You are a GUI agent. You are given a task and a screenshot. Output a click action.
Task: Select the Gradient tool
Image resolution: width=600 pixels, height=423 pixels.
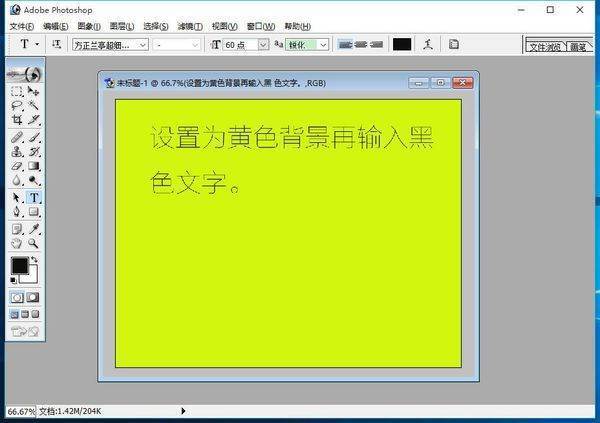tap(34, 166)
